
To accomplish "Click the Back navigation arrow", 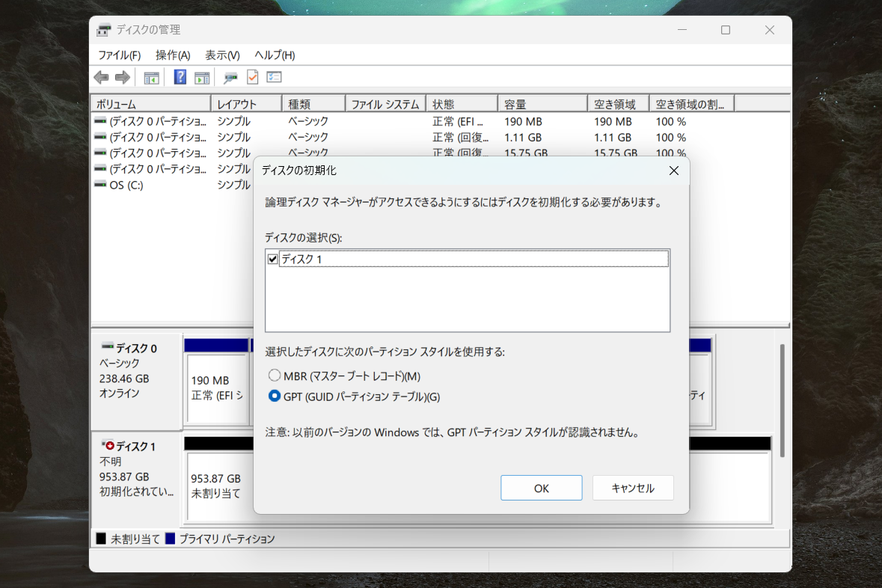I will 101,77.
